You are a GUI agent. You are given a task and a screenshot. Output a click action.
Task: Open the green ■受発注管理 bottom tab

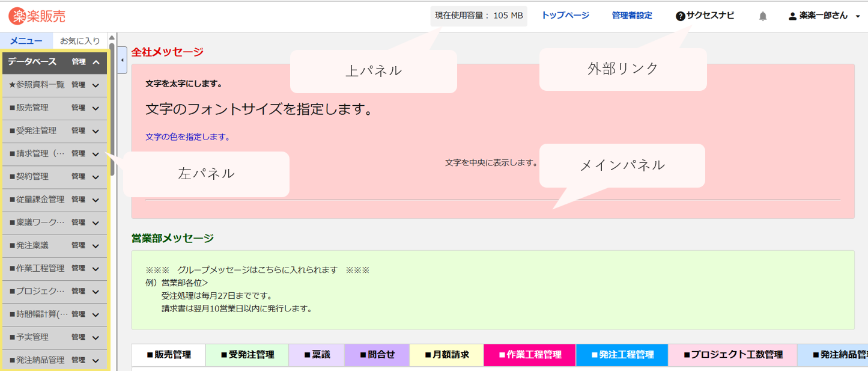(x=247, y=355)
